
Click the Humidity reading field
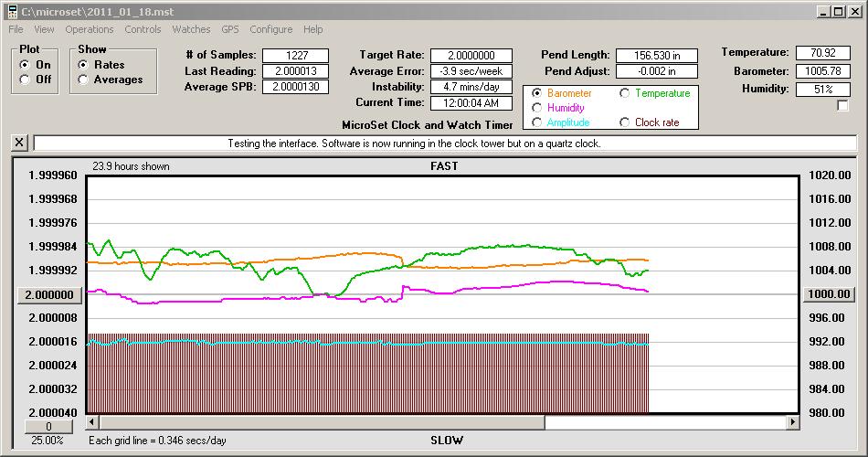(822, 90)
